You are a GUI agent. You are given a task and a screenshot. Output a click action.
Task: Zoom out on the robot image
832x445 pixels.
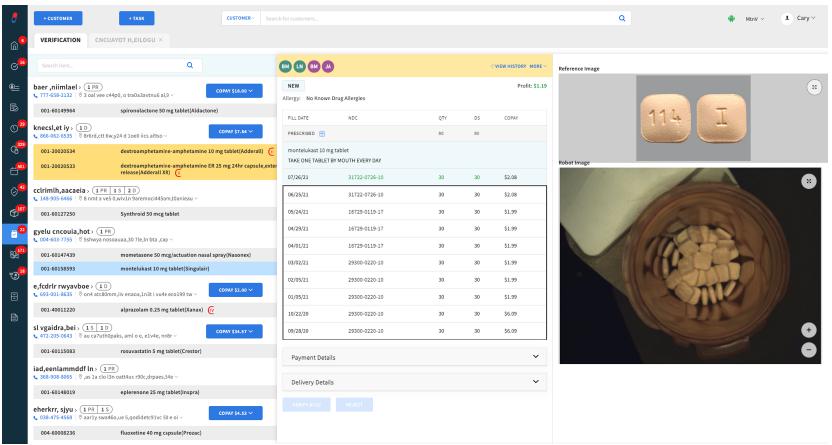[809, 347]
